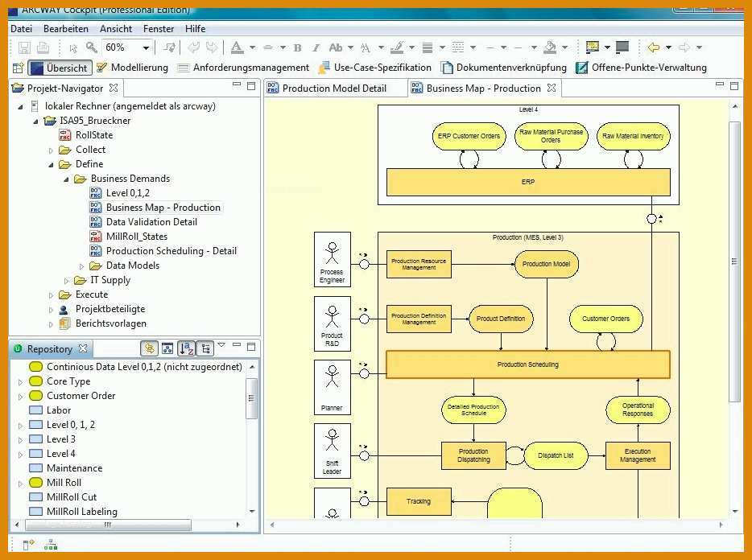
Task: Toggle bold text formatting
Action: (297, 47)
